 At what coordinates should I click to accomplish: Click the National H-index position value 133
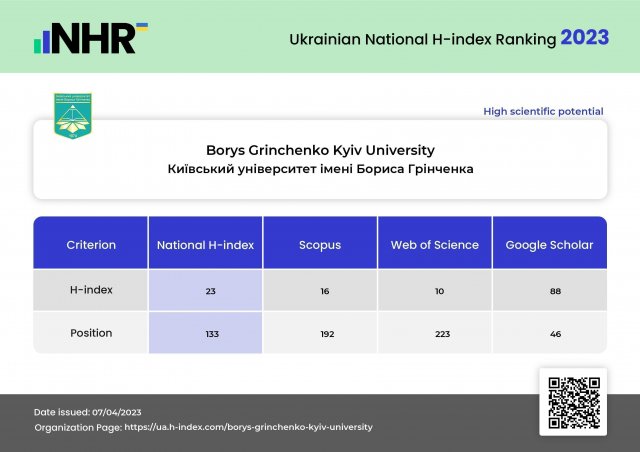point(212,334)
